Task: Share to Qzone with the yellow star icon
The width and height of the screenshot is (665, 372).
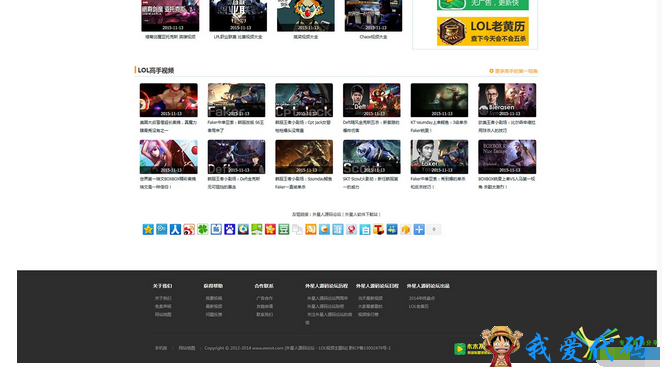Action: point(148,230)
